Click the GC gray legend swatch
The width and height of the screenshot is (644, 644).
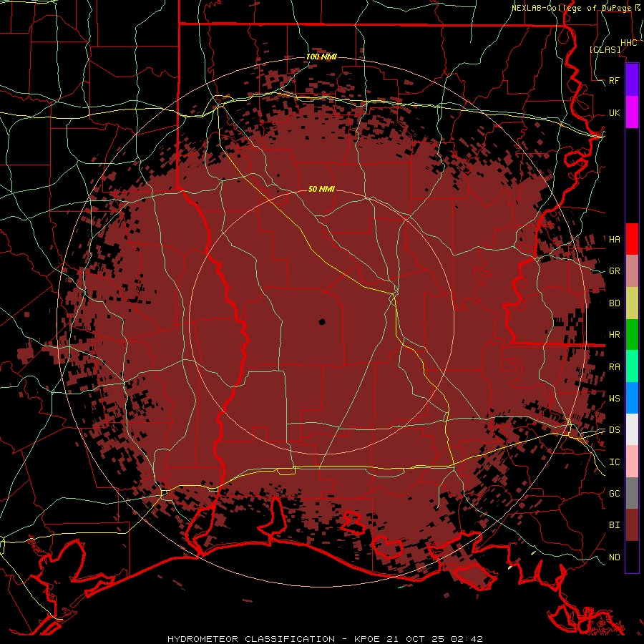click(632, 493)
